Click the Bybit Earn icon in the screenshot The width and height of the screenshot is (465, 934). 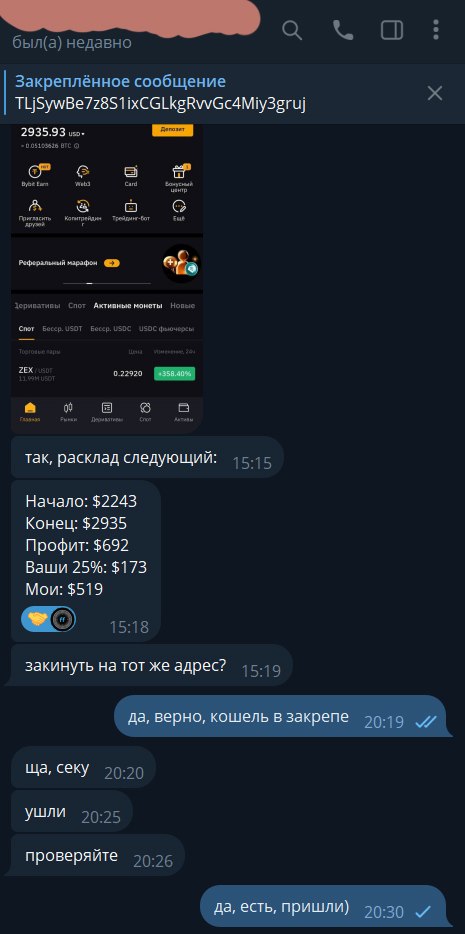pos(35,172)
